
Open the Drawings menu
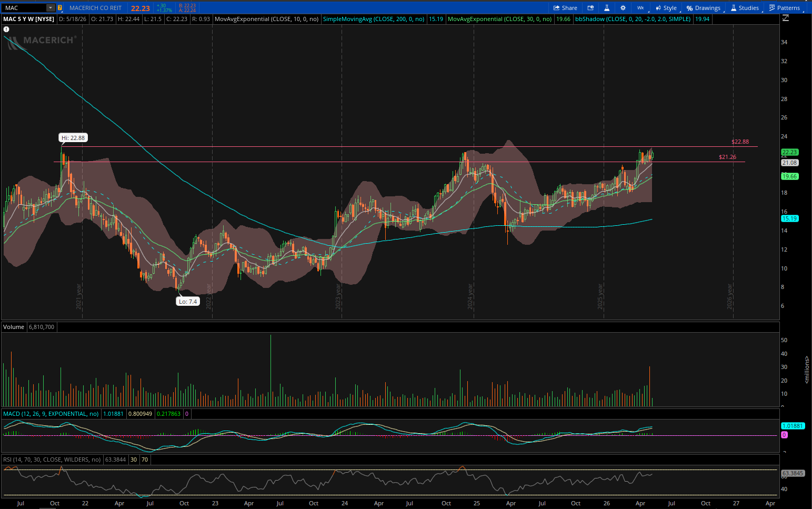click(704, 8)
